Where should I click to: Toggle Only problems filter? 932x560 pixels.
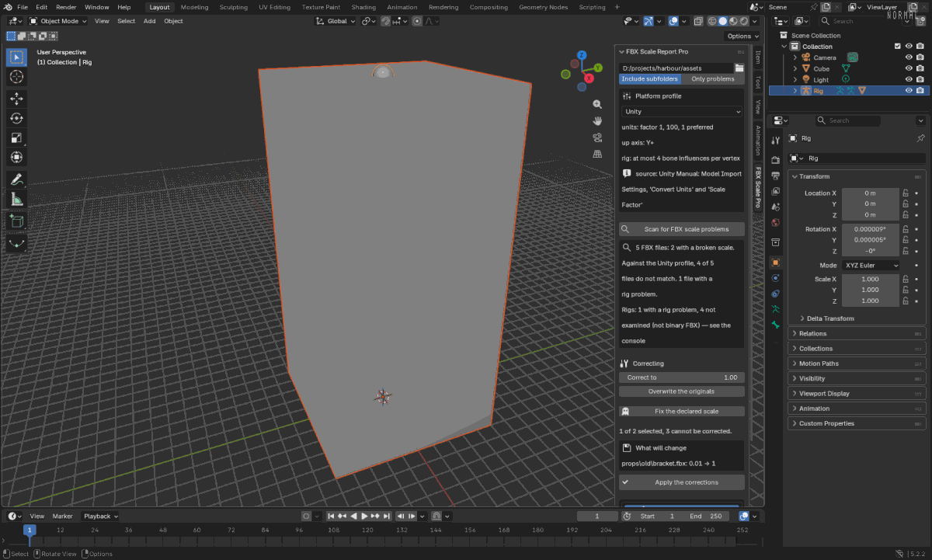coord(713,79)
